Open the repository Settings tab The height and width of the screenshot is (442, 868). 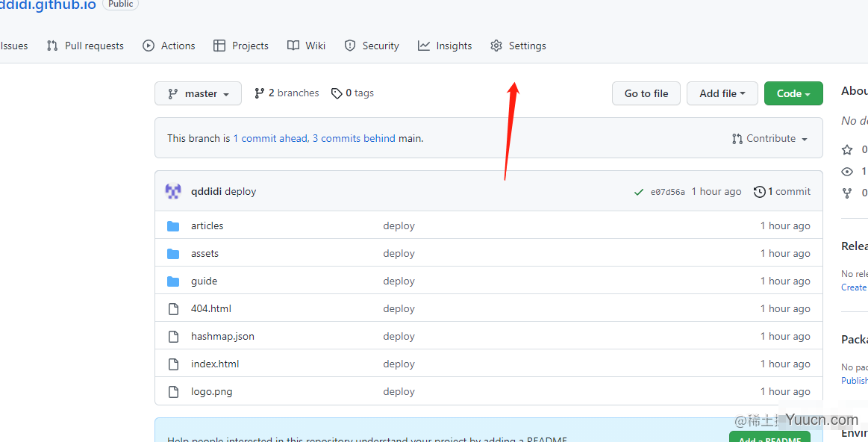click(518, 46)
